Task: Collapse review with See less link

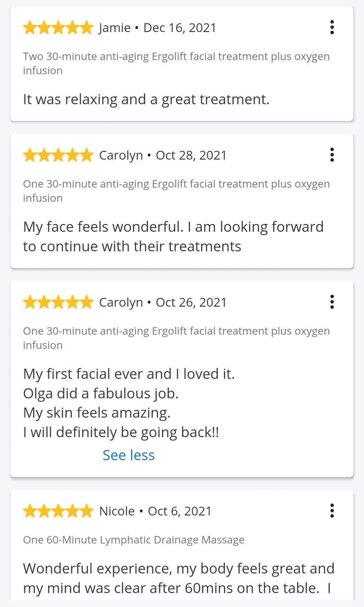Action: [x=128, y=455]
